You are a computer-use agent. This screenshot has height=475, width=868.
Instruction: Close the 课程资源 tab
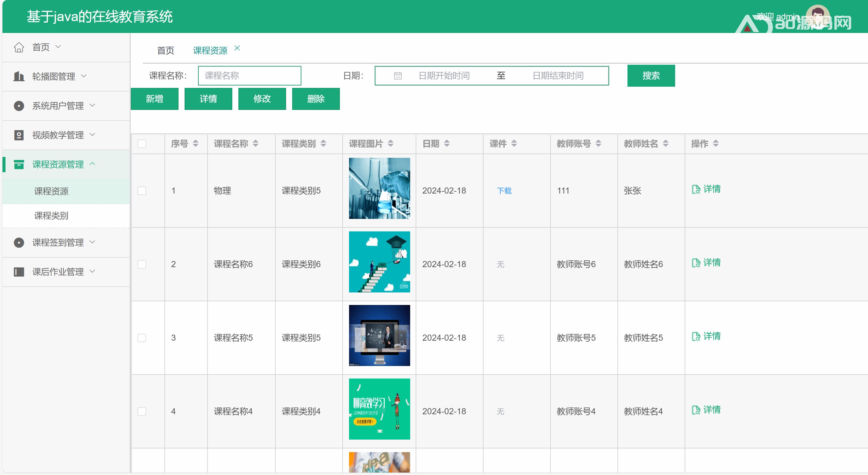tap(237, 48)
